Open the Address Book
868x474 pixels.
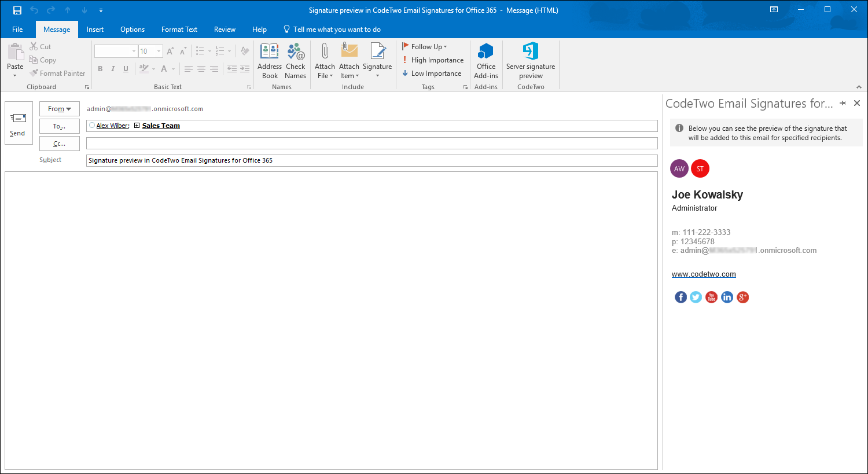click(270, 61)
